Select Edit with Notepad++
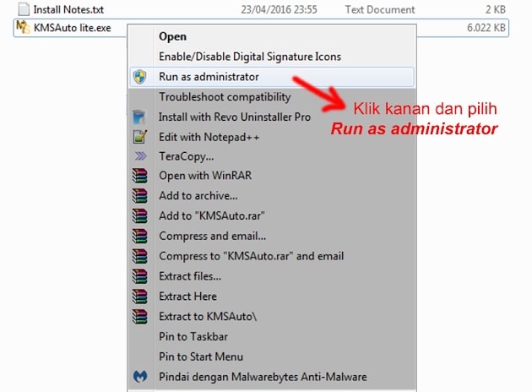 (x=272, y=137)
